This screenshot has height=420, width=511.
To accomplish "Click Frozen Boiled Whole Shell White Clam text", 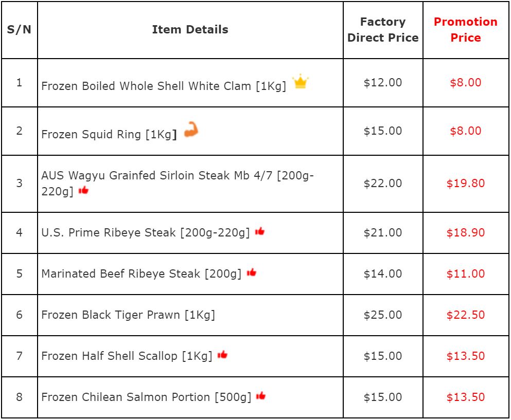I will pyautogui.click(x=164, y=86).
